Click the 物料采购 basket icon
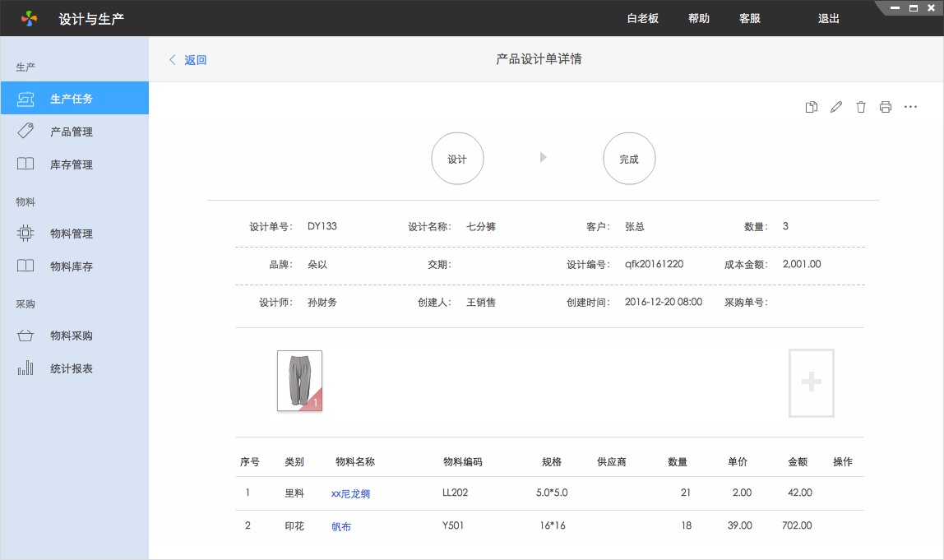Image resolution: width=944 pixels, height=560 pixels. pyautogui.click(x=25, y=336)
